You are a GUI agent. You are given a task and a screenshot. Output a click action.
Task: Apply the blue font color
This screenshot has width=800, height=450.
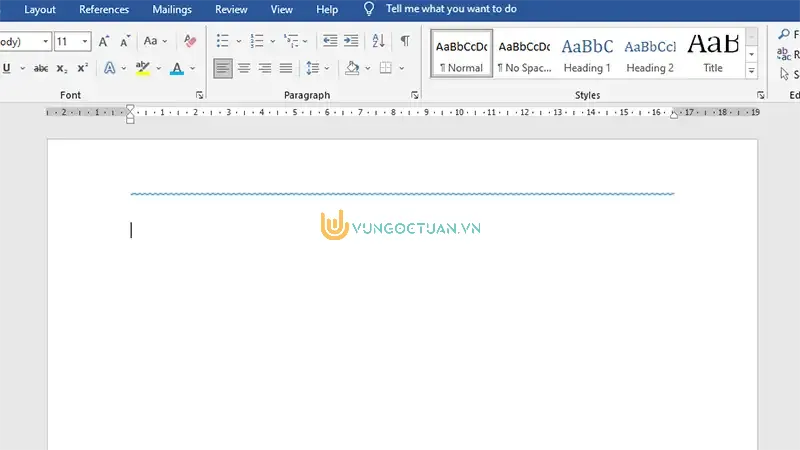(x=177, y=68)
